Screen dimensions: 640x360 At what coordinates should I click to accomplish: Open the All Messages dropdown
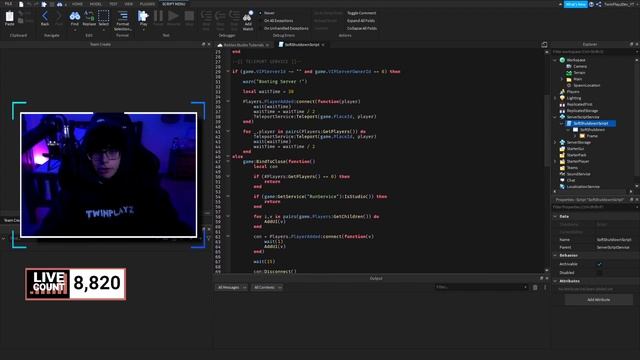pos(231,287)
